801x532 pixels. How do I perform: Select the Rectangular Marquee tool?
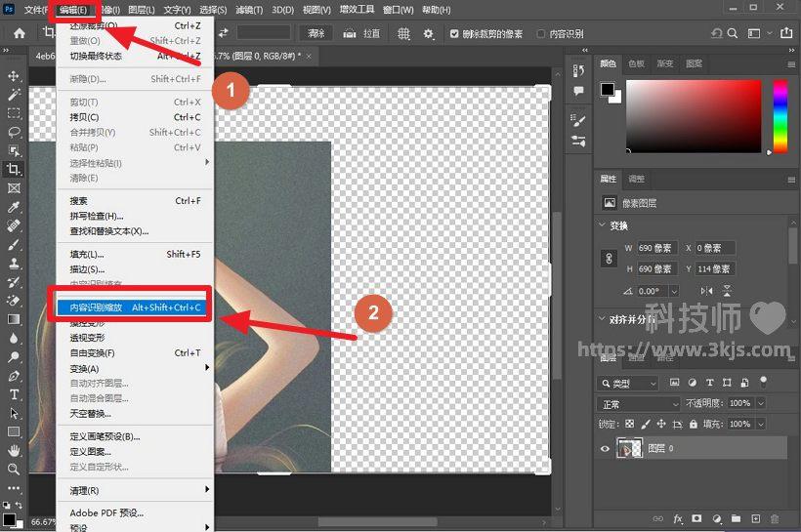point(14,113)
